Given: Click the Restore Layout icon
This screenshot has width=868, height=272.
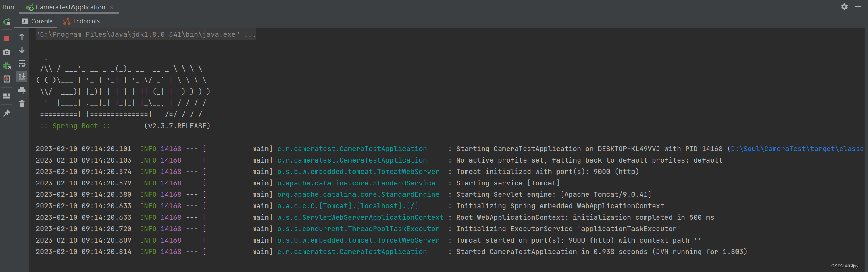Looking at the screenshot, I should [x=7, y=96].
